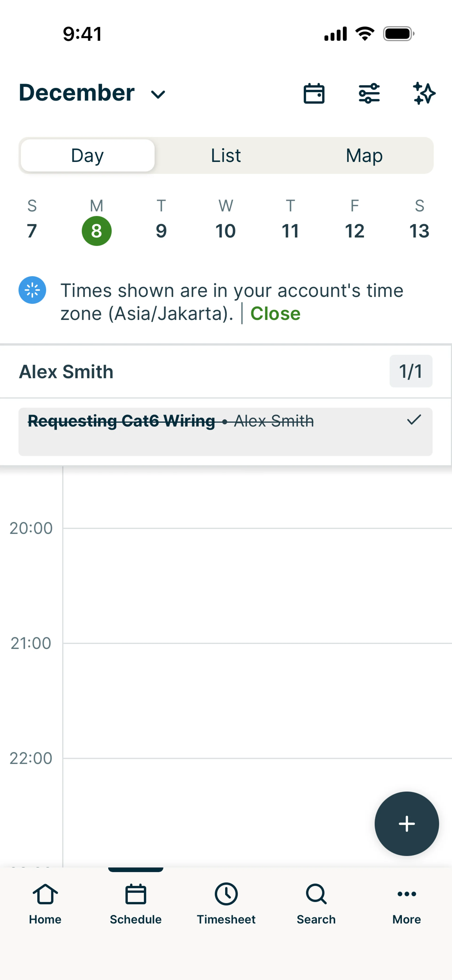The image size is (452, 980).
Task: Switch to the Day view
Action: (x=88, y=156)
